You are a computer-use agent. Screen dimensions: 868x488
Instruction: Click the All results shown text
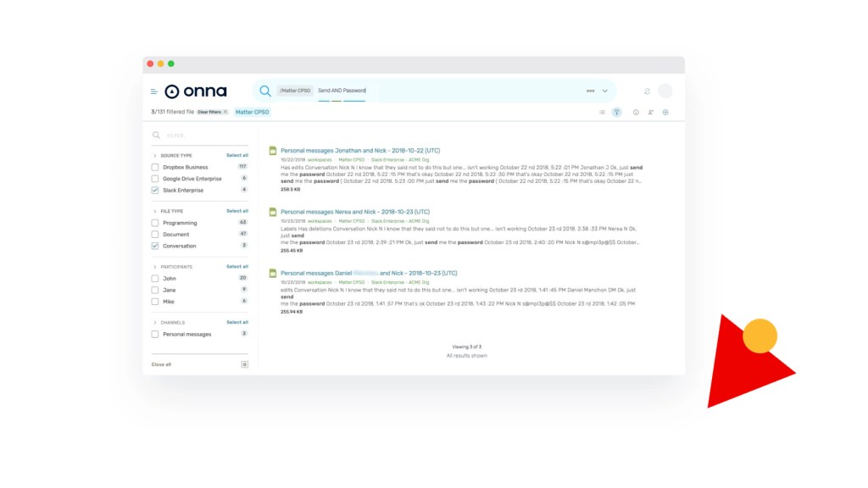(x=467, y=356)
